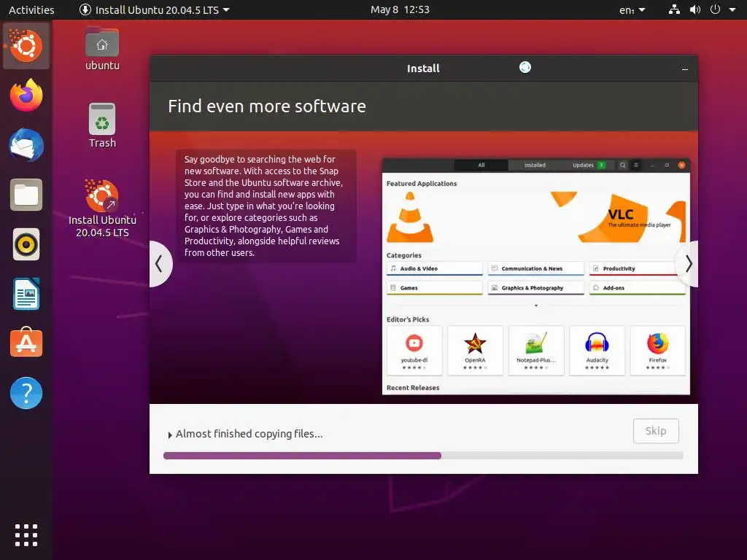Open the Install Ubuntu 20.04.5 LTS app menu
Image resolution: width=747 pixels, height=560 pixels.
point(155,9)
